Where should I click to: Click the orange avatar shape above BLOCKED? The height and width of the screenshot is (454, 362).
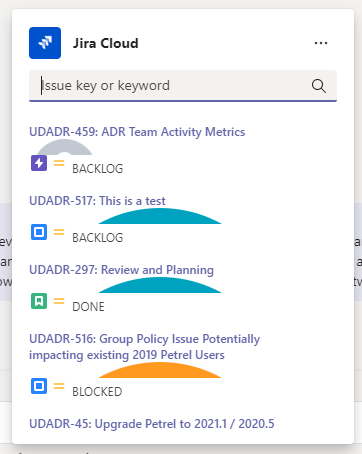(160, 370)
